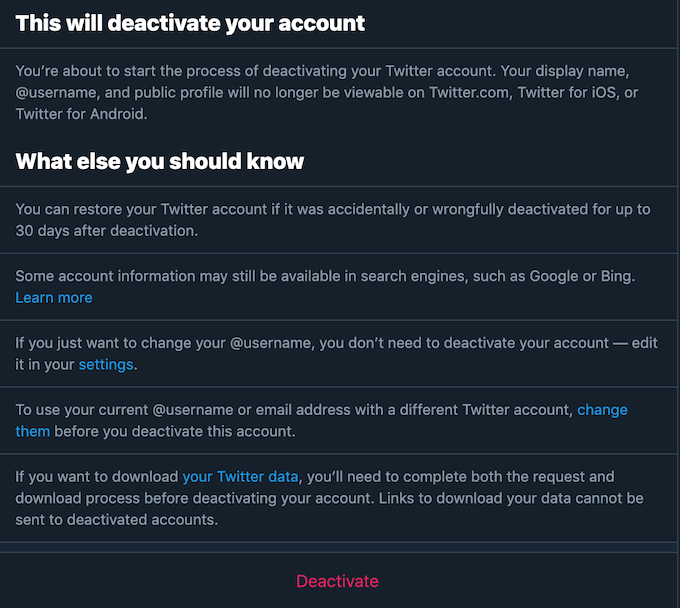Click 'before you deactivate this account' text

pyautogui.click(x=174, y=432)
